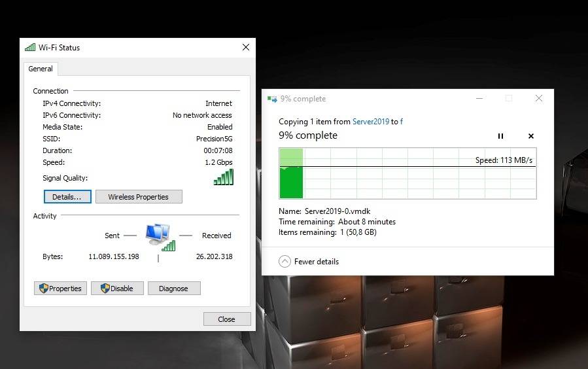Click the copy progress speed graph
The width and height of the screenshot is (588, 369).
[x=407, y=173]
